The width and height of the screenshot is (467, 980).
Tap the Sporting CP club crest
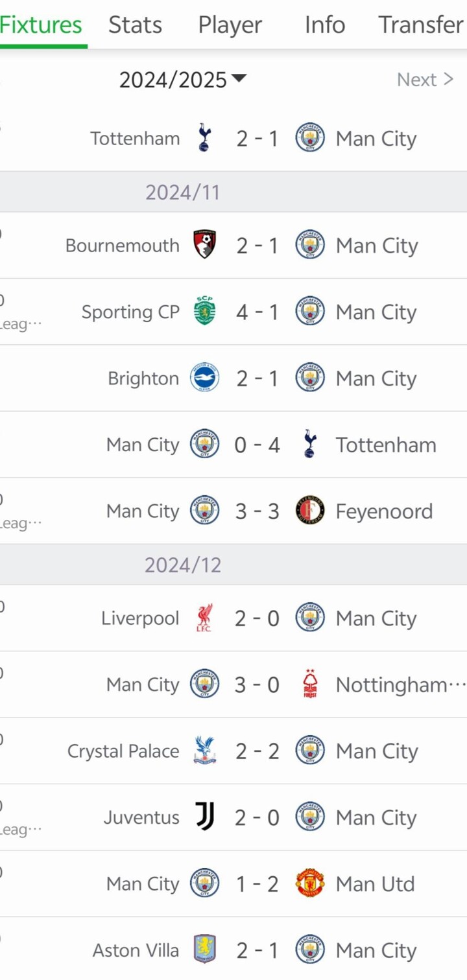204,312
